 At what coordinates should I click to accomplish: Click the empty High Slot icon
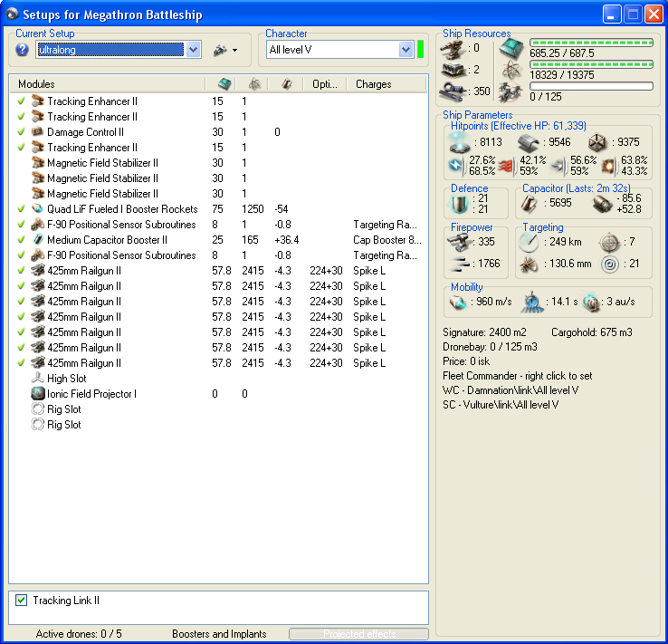pos(38,378)
